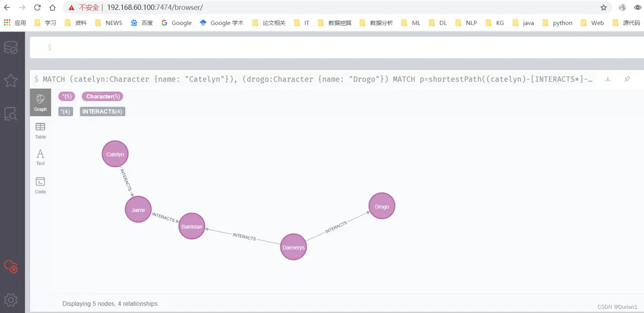Open the 资料 bookmark folder

(x=76, y=23)
